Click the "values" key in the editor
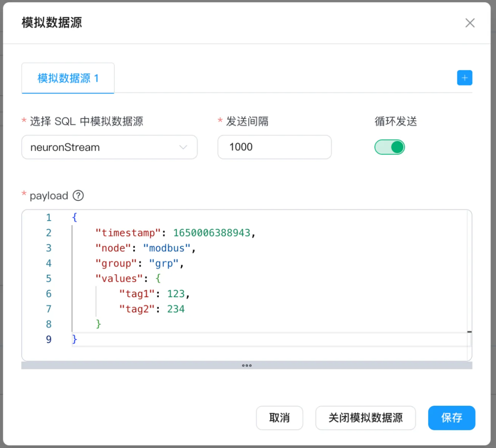The image size is (496, 448). click(119, 278)
